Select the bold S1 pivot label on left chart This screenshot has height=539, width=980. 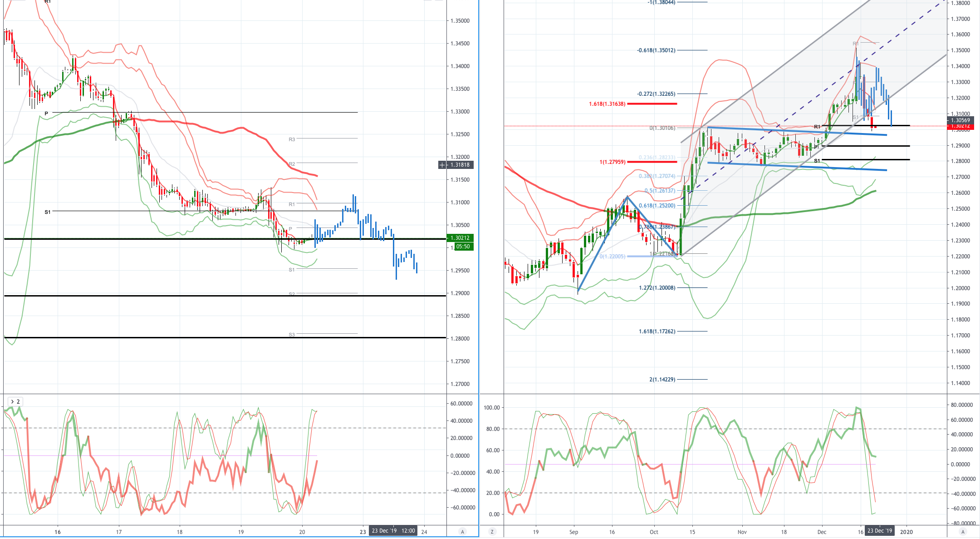click(x=48, y=212)
